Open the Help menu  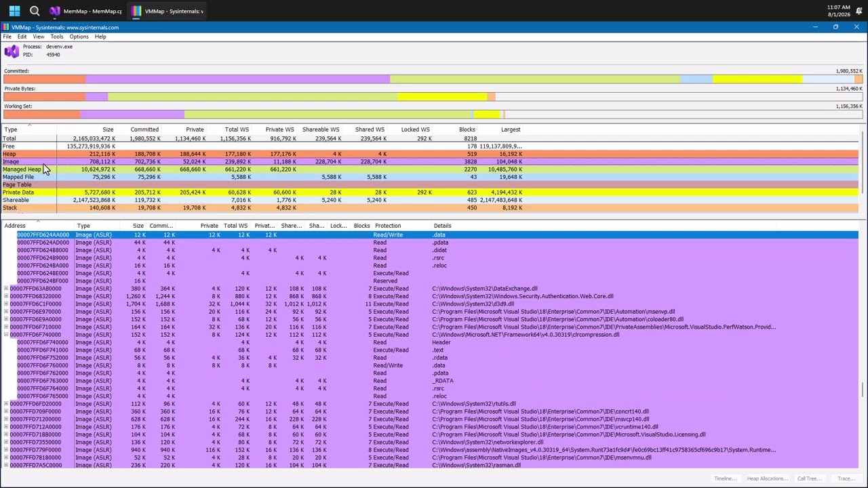click(x=100, y=37)
